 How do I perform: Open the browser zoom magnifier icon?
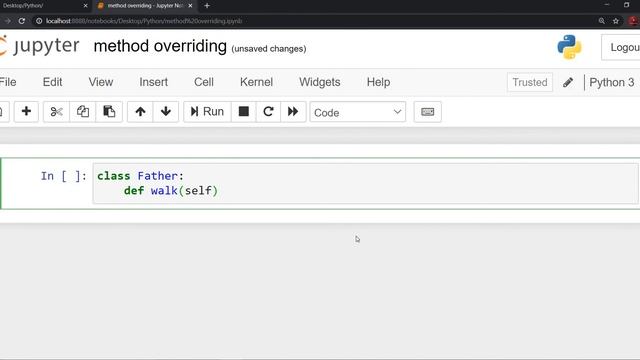pyautogui.click(x=602, y=21)
